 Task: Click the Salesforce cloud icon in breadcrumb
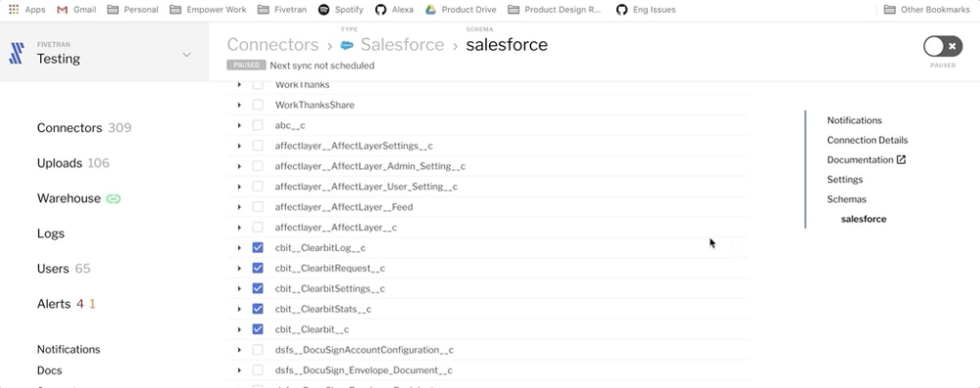coord(347,45)
